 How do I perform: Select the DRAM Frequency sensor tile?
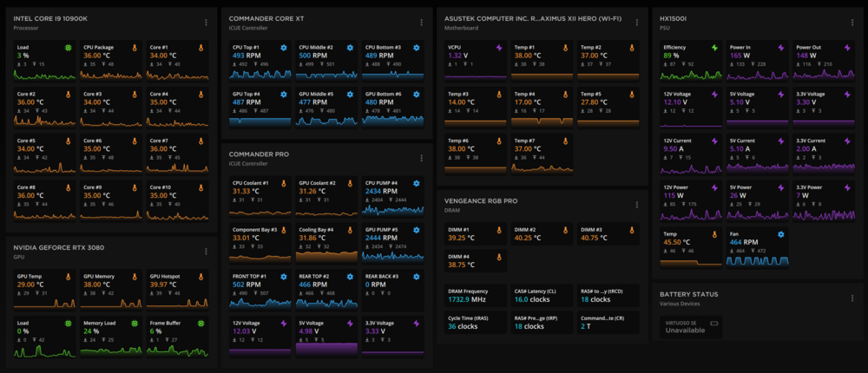(474, 298)
